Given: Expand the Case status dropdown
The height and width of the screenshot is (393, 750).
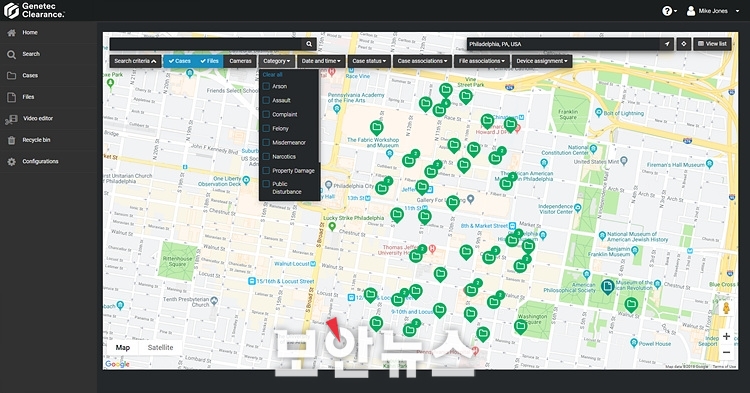Looking at the screenshot, I should click(x=369, y=61).
